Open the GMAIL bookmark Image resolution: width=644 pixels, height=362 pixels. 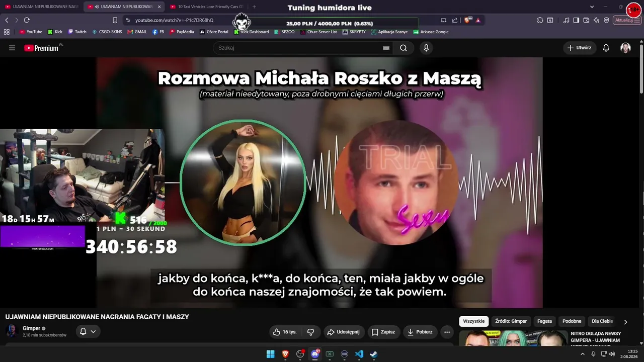click(137, 32)
